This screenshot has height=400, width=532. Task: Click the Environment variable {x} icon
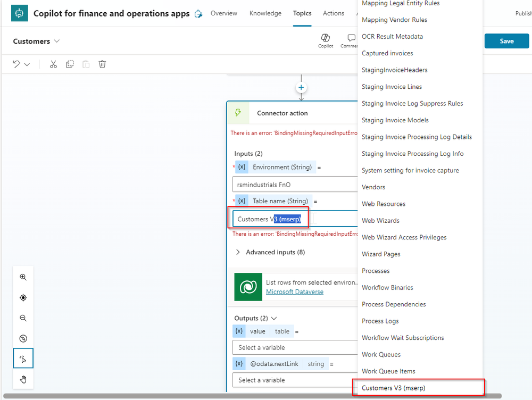tap(242, 167)
